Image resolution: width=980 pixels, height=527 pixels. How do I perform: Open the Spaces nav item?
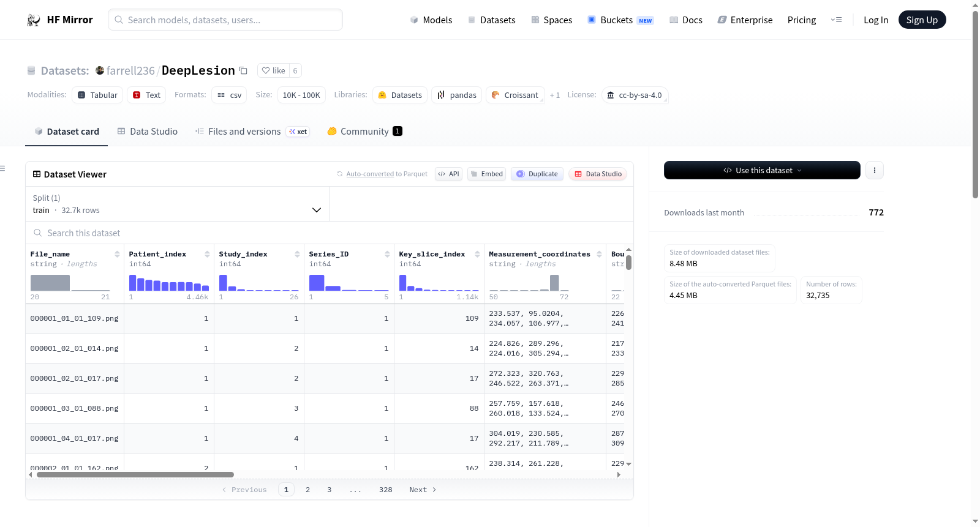pyautogui.click(x=552, y=20)
